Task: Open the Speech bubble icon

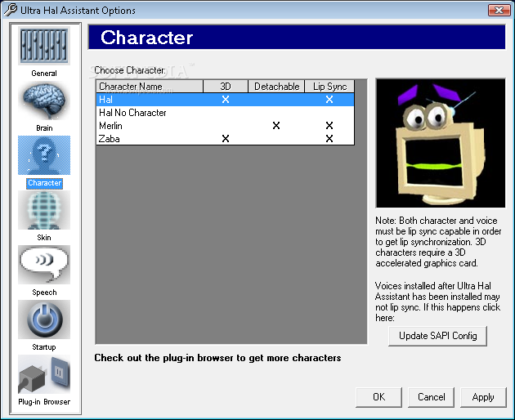Action: [x=44, y=265]
